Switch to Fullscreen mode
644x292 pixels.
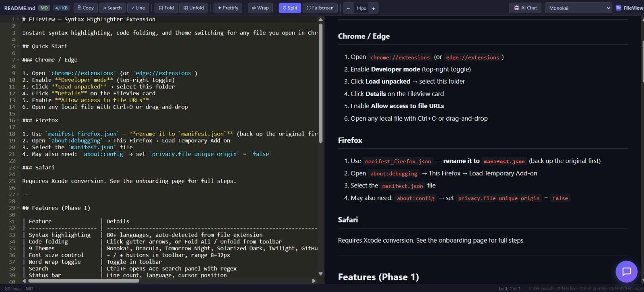(x=320, y=8)
